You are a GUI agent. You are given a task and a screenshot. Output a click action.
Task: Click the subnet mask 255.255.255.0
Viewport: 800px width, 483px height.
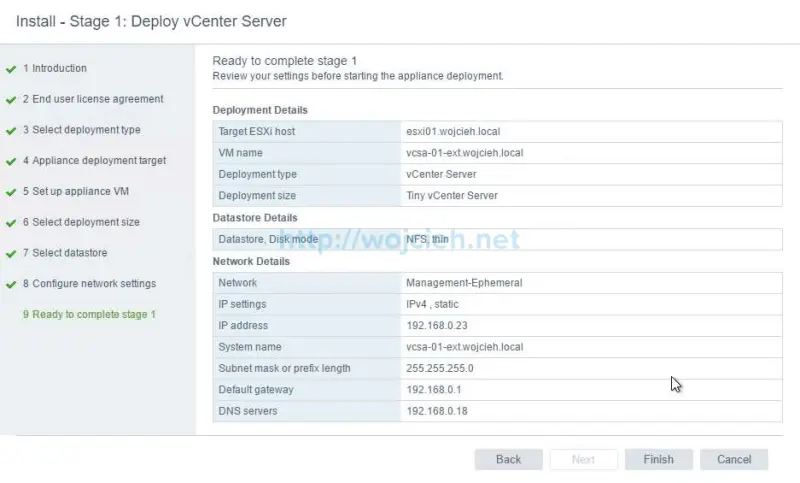point(440,369)
